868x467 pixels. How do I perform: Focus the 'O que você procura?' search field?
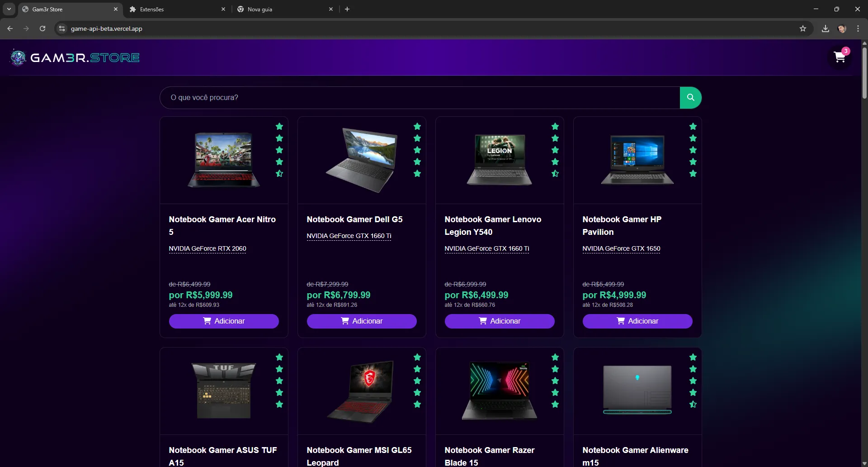[420, 97]
